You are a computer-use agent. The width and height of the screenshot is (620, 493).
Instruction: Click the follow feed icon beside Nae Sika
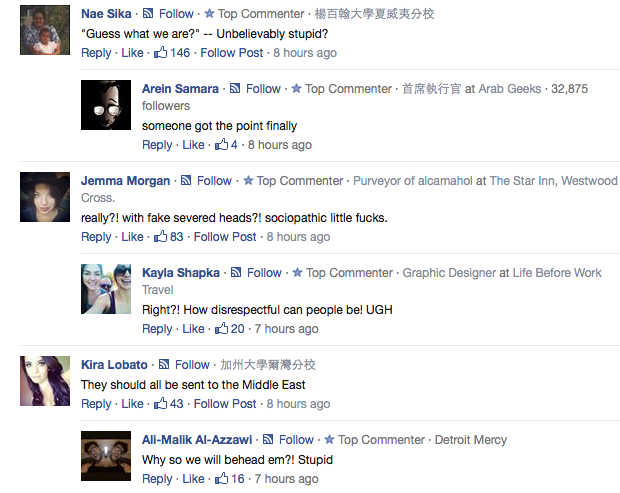[x=148, y=14]
